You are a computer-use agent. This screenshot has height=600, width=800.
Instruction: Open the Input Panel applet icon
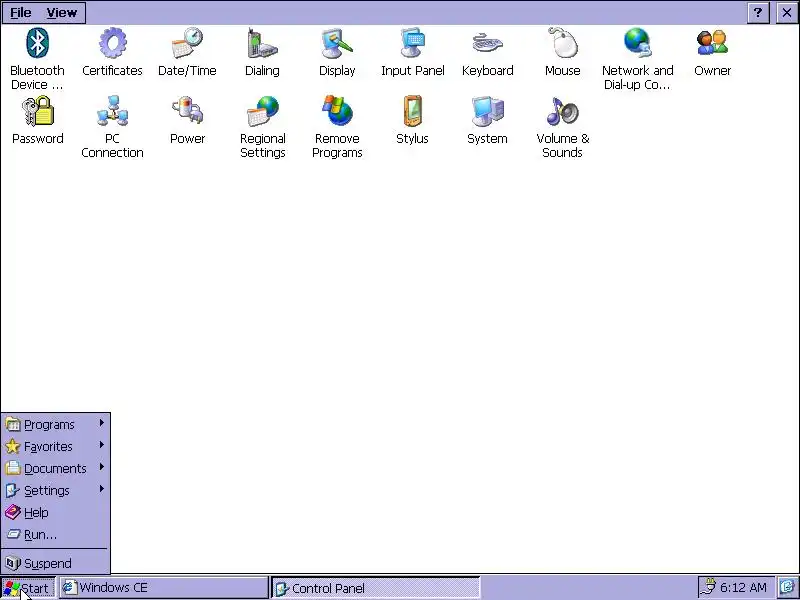tap(412, 43)
